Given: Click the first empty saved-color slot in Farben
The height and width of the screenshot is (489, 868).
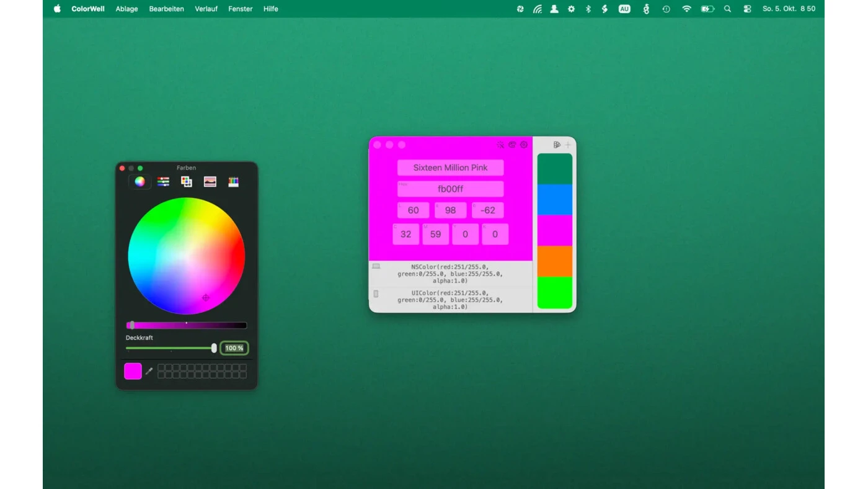Looking at the screenshot, I should (161, 367).
